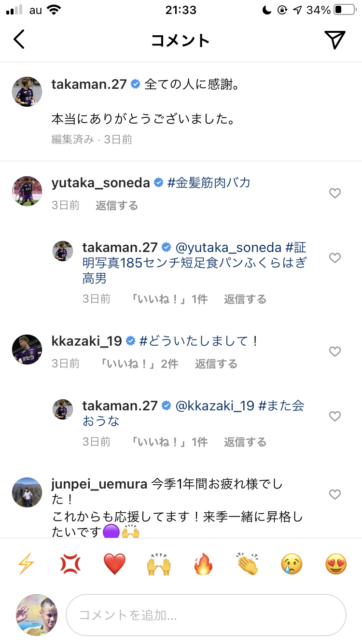Insert the crying face emoji
This screenshot has width=362, height=644.
pos(292,564)
